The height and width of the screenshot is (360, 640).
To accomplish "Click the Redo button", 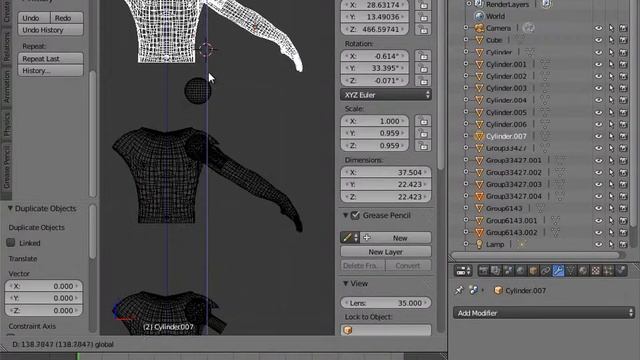I will coord(67,18).
